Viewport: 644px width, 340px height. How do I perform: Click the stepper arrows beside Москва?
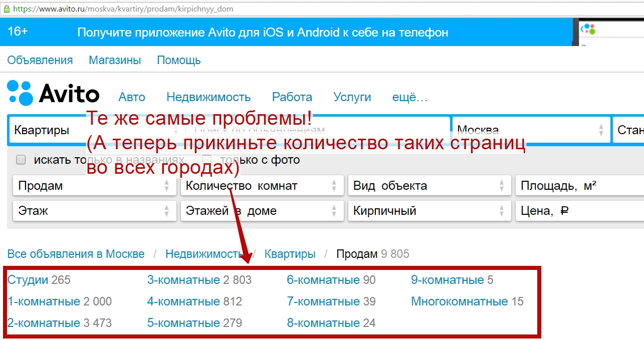click(601, 130)
